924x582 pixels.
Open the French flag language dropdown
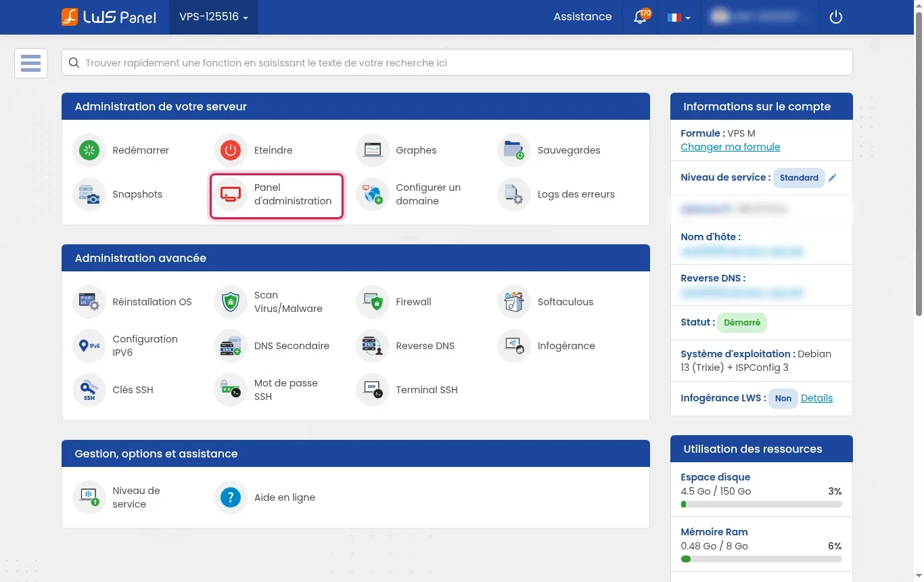point(678,17)
